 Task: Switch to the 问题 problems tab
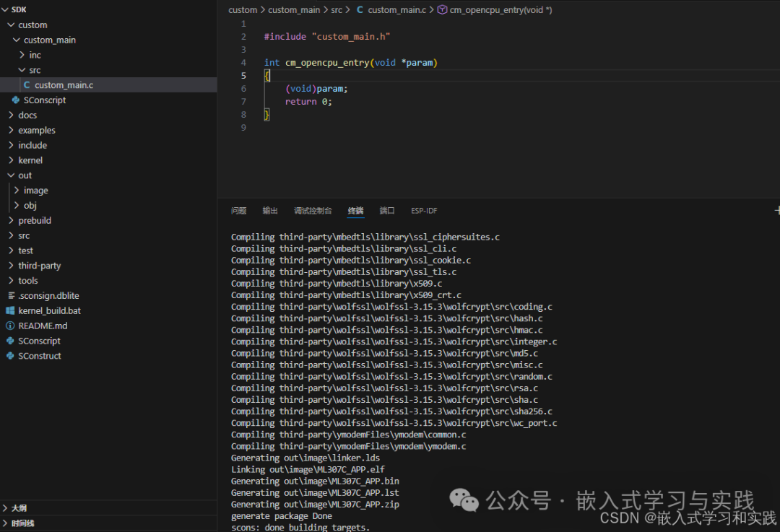coord(238,211)
